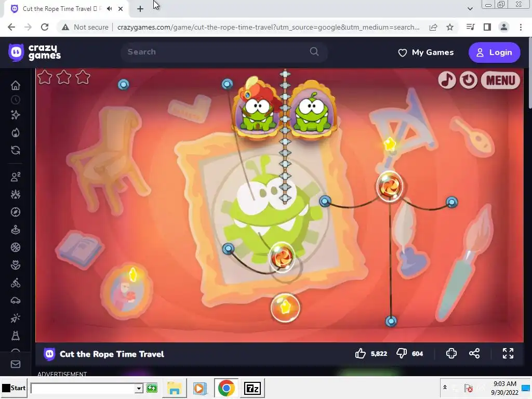Open the Car games sidebar icon
Viewport: 532px width, 399px height.
pos(15,300)
